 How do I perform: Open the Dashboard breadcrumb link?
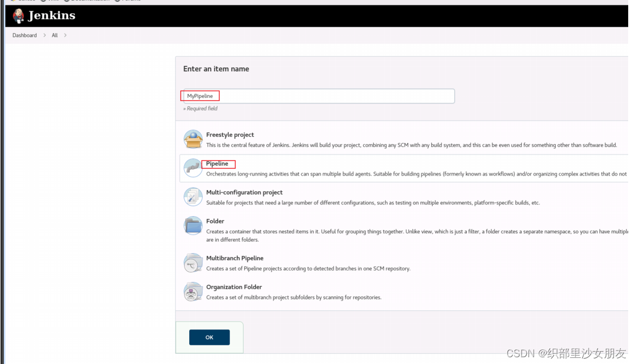point(24,35)
